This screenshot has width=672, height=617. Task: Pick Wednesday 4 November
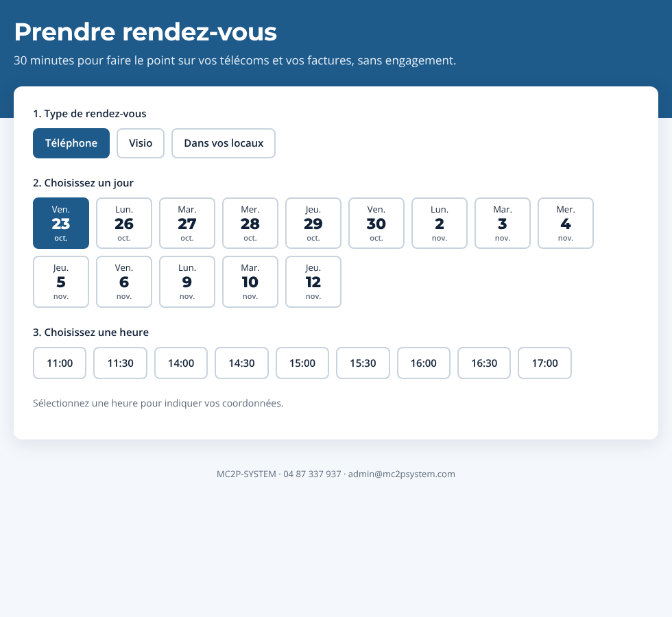point(566,223)
